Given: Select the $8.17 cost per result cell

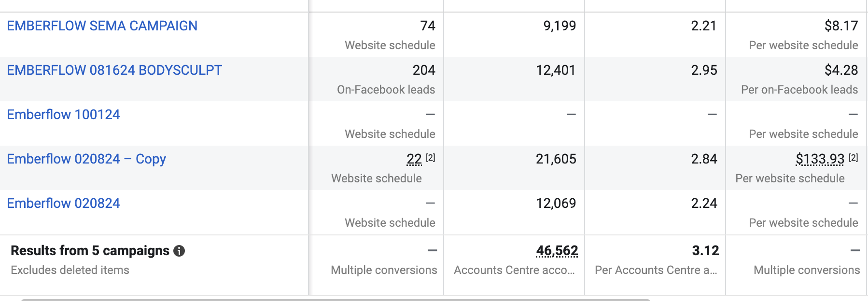Looking at the screenshot, I should click(797, 35).
